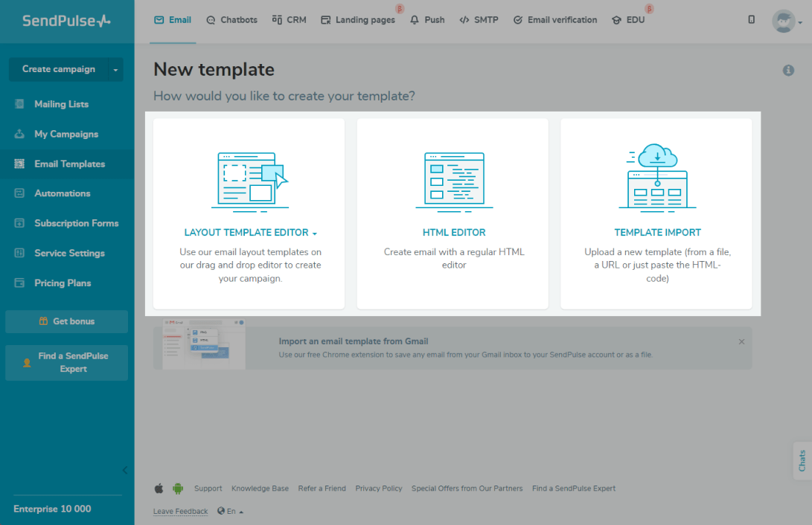Click the Android app icon in footer
812x525 pixels.
178,489
